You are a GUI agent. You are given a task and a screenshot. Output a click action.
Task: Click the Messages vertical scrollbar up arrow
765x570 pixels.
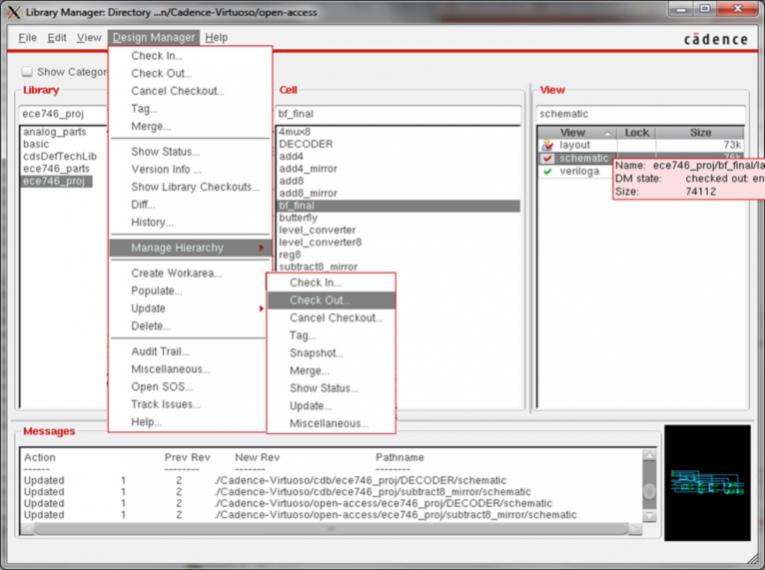coord(649,456)
